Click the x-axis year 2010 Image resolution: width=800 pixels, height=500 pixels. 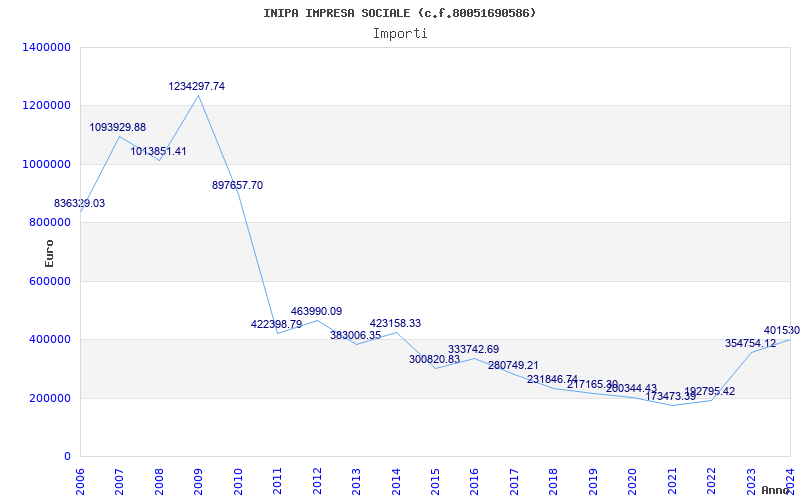(238, 481)
